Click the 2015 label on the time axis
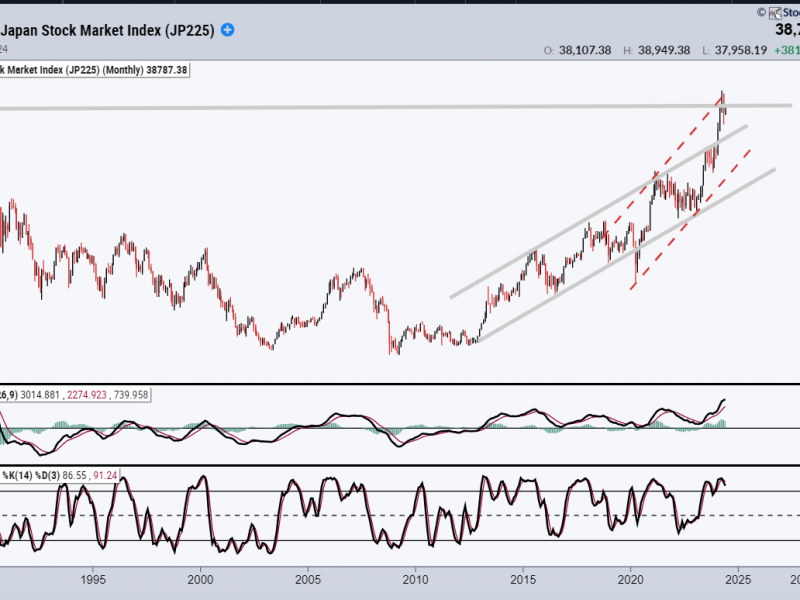Viewport: 800px width, 600px height. coord(523,580)
